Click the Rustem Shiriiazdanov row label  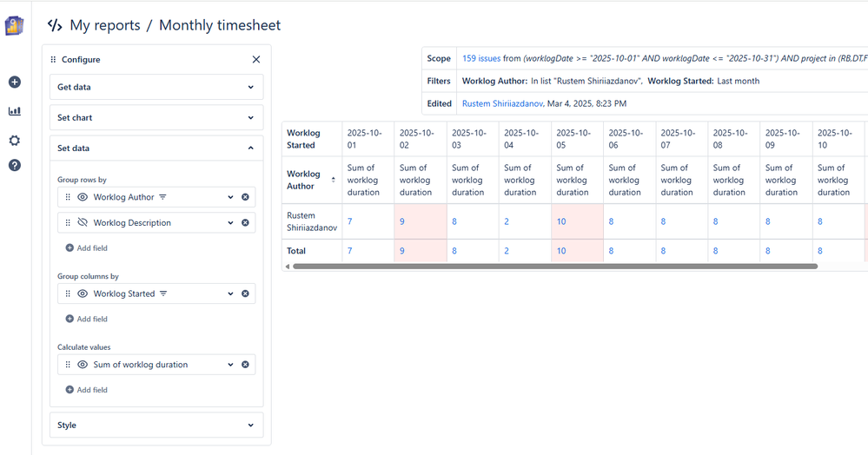(312, 221)
